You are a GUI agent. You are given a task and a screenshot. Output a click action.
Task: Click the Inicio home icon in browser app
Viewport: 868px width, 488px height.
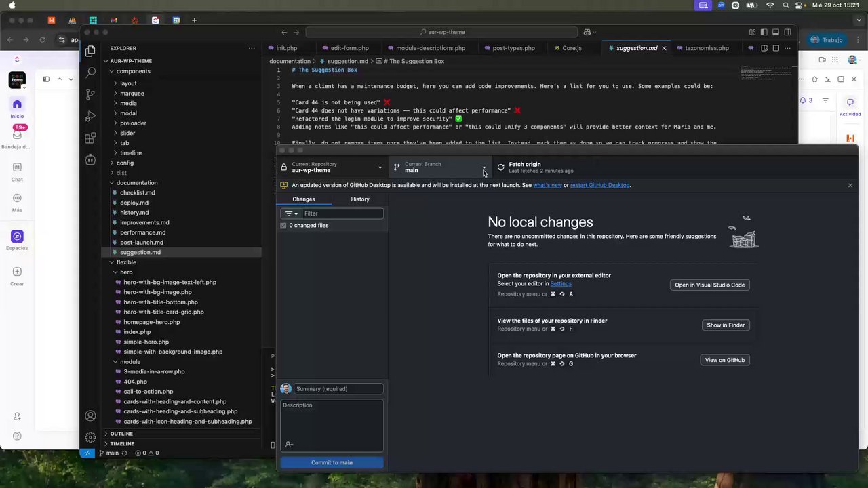click(17, 104)
